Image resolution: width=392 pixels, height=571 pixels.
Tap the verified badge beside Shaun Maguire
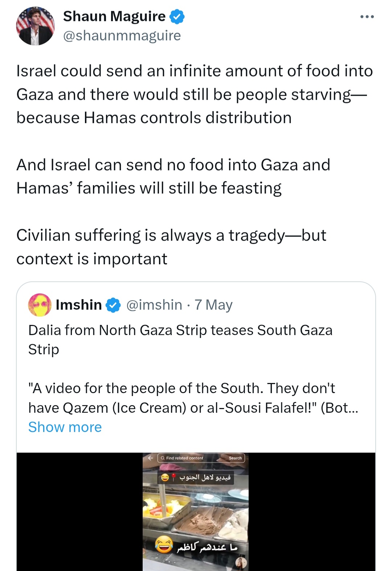[x=177, y=17]
